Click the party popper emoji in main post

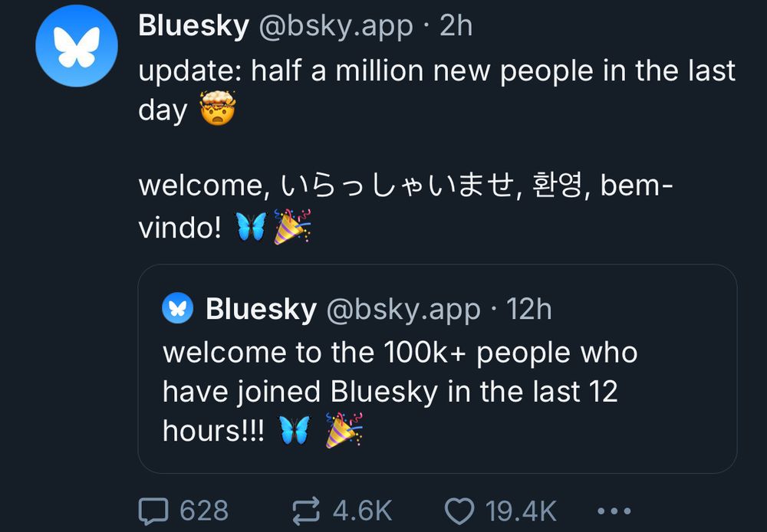(x=292, y=226)
